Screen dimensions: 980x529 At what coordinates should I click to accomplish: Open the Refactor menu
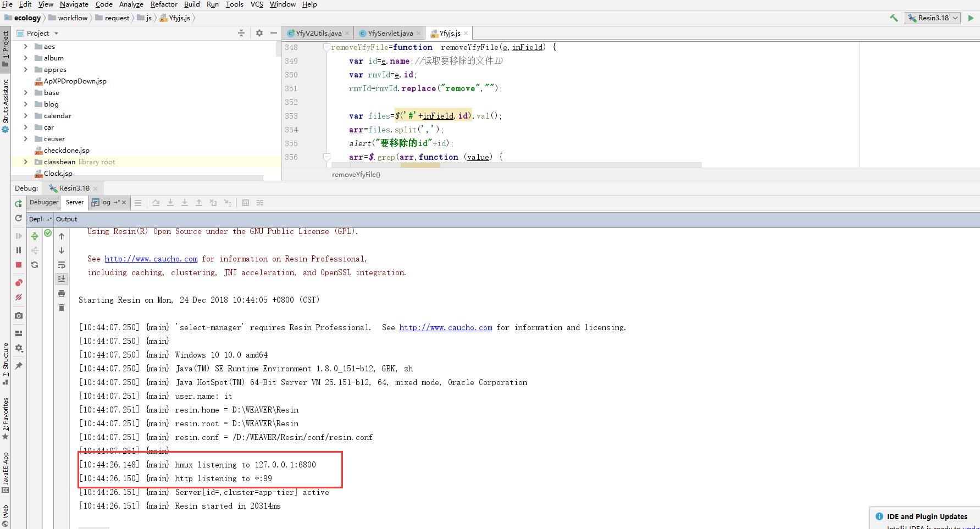click(x=164, y=4)
